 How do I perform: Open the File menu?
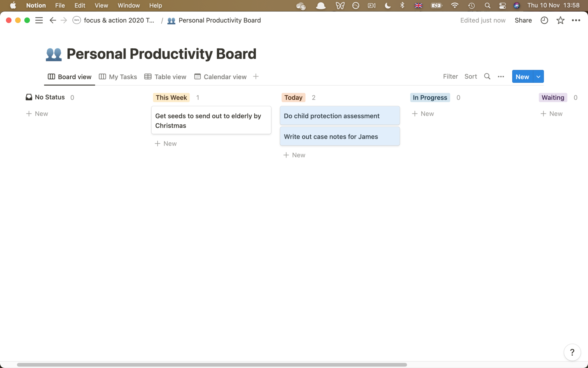pyautogui.click(x=60, y=5)
